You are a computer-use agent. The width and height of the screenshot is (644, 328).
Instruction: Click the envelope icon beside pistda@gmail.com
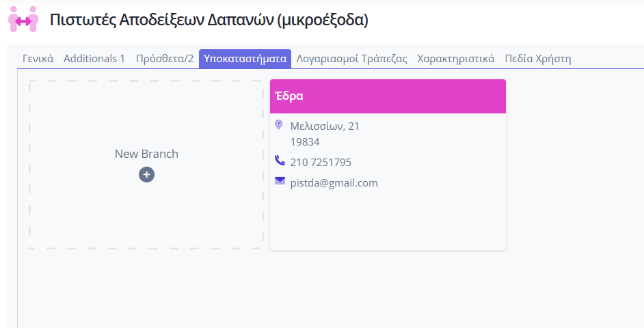point(280,180)
